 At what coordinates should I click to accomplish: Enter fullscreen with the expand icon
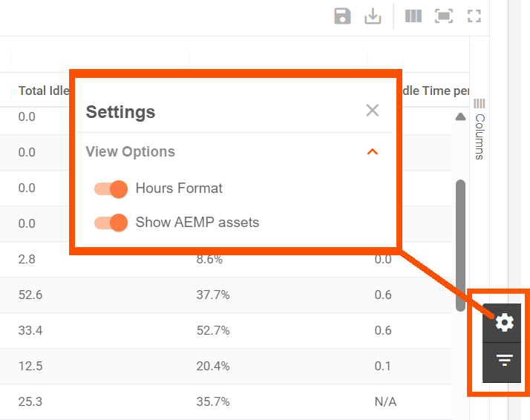click(x=474, y=16)
